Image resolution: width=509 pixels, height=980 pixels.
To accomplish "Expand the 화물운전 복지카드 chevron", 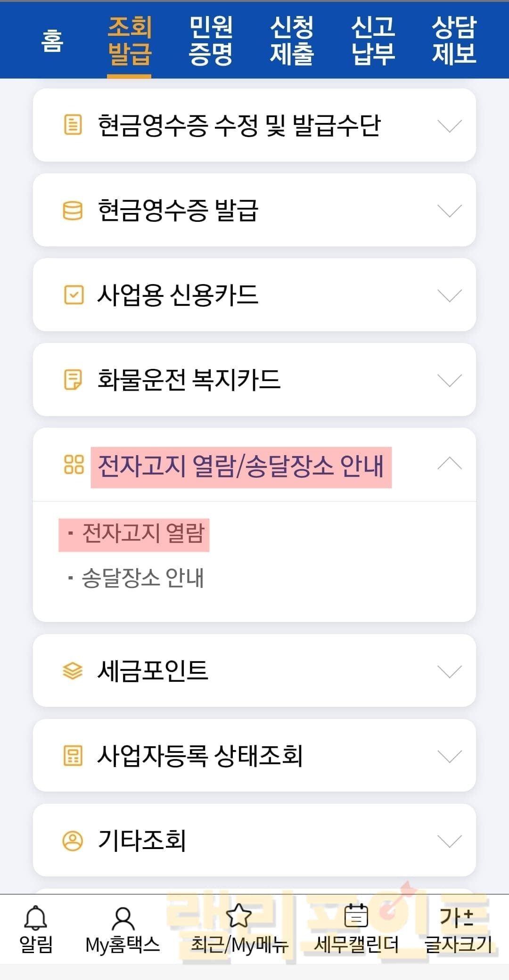I will tap(449, 380).
